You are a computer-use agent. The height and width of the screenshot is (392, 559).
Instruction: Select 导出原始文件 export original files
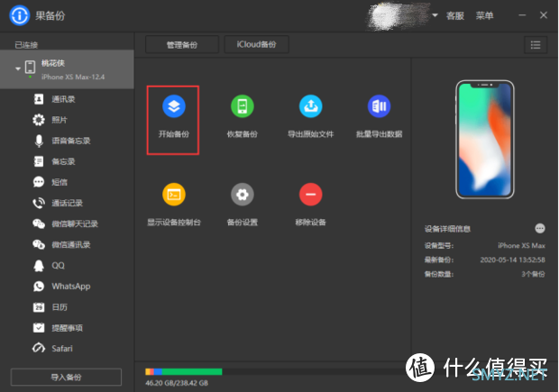point(310,106)
